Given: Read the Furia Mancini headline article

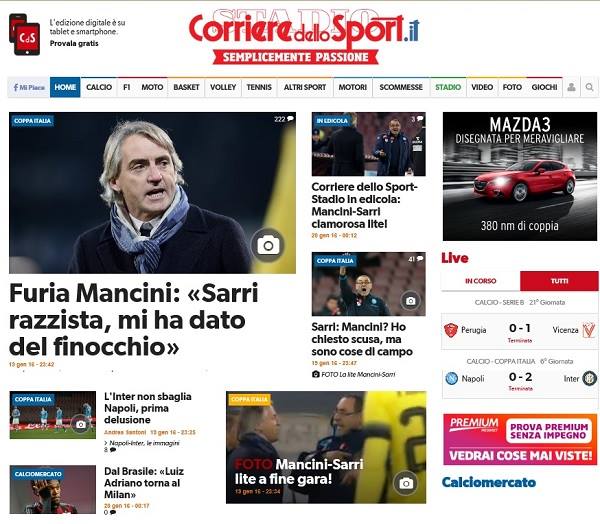Looking at the screenshot, I should pos(134,320).
